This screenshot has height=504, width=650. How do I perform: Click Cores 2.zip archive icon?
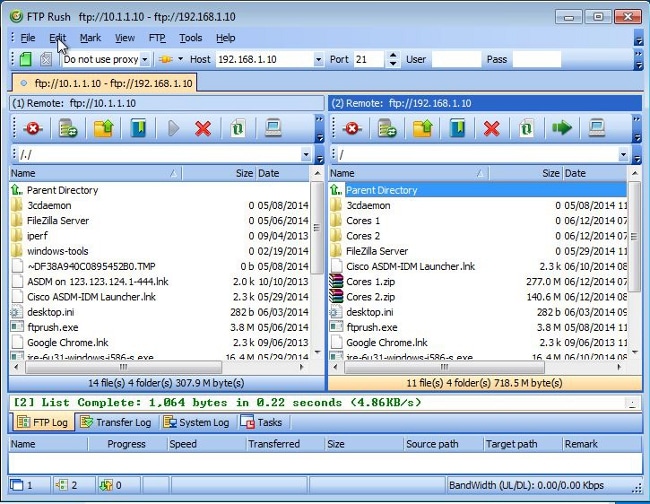336,297
